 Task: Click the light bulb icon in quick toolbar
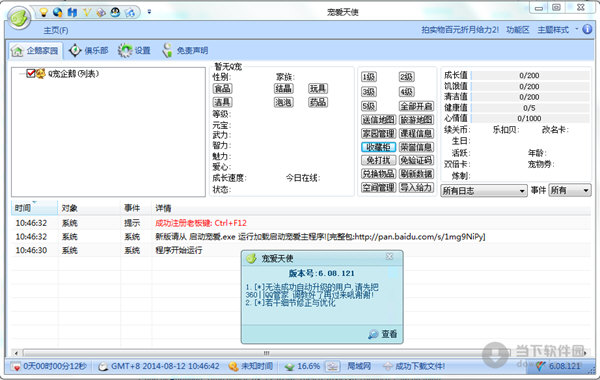pos(44,13)
